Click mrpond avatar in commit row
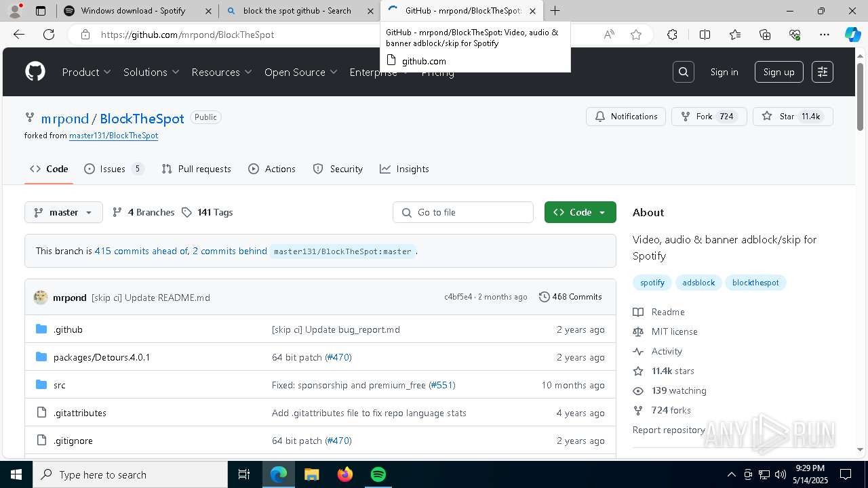The width and height of the screenshot is (868, 488). pyautogui.click(x=41, y=297)
